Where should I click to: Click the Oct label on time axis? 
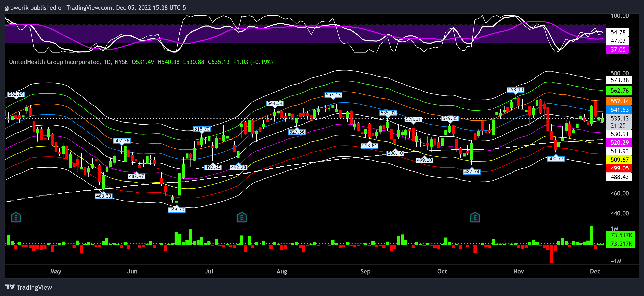[x=442, y=271]
